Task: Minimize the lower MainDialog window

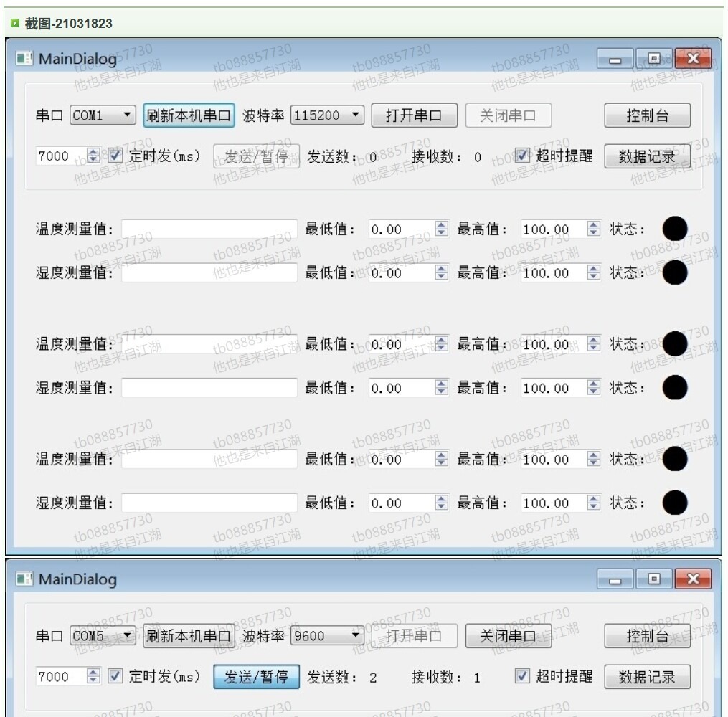Action: coord(615,579)
